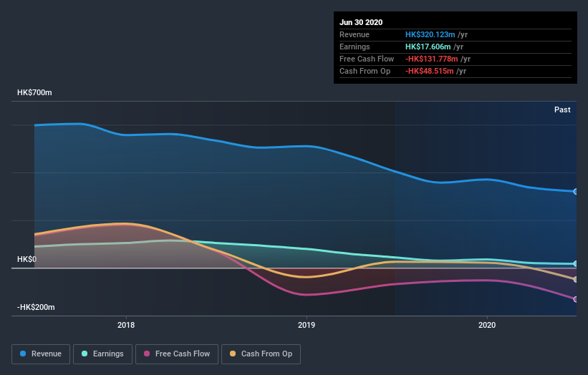This screenshot has height=375, width=588.
Task: Click the -HK$200m y-axis label
Action: click(x=36, y=307)
